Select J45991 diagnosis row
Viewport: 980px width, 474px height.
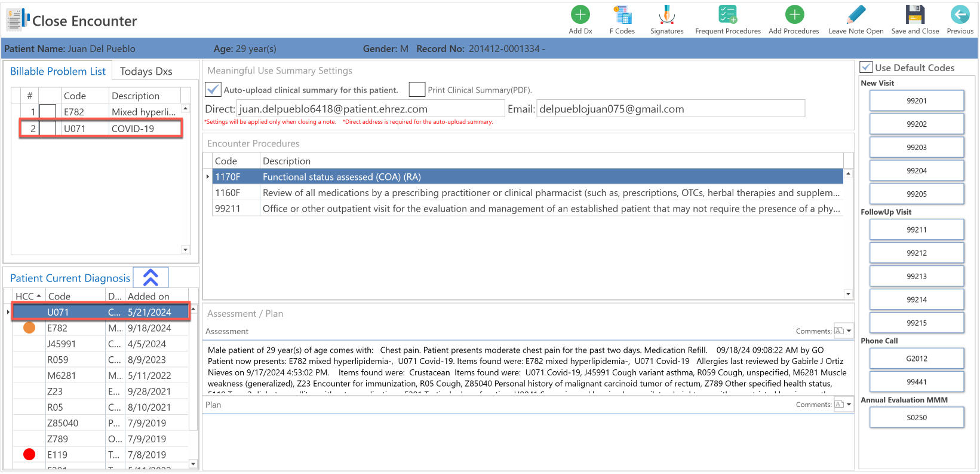tap(100, 344)
